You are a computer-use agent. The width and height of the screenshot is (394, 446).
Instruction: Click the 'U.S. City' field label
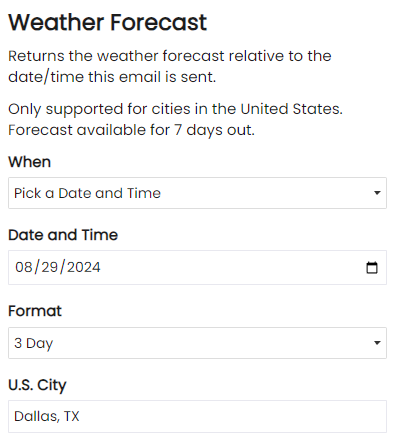pos(37,385)
